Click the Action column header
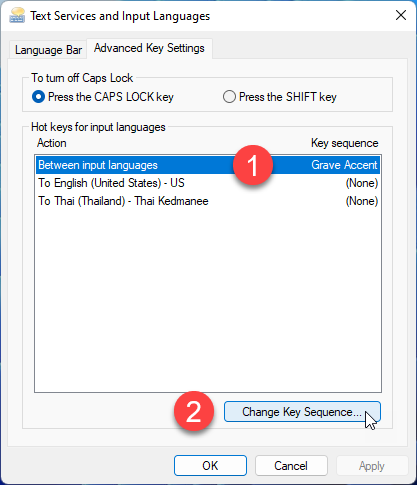Viewport: 417px width, 485px height. tap(52, 143)
